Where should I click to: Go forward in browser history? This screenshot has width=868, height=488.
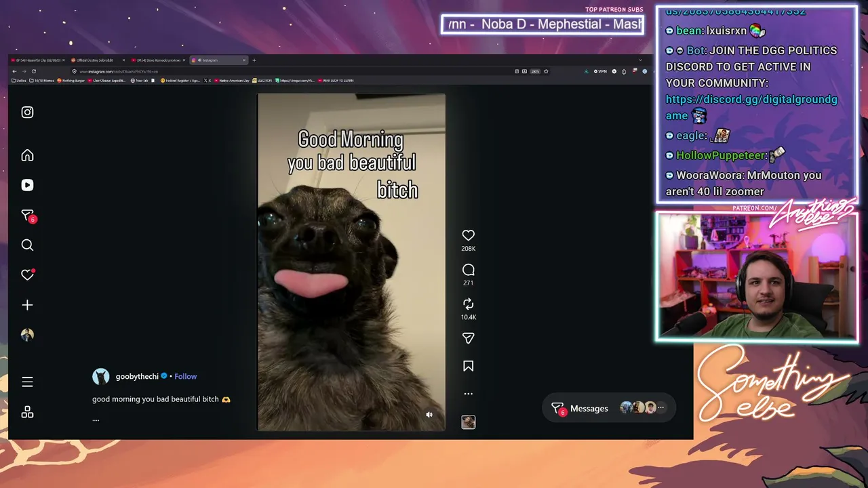[24, 71]
